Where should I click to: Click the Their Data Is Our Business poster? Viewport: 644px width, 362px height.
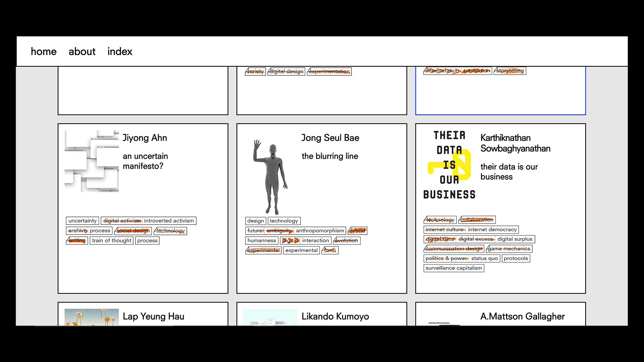click(x=449, y=165)
